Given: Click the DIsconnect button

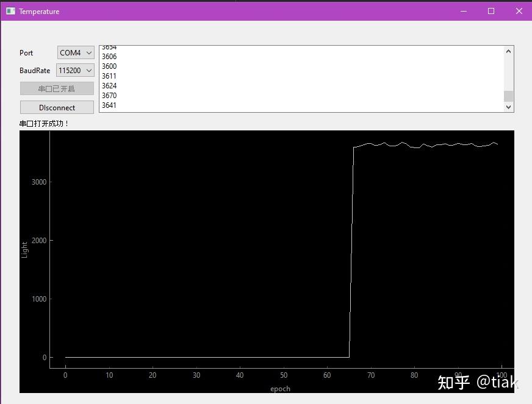Looking at the screenshot, I should 56,107.
